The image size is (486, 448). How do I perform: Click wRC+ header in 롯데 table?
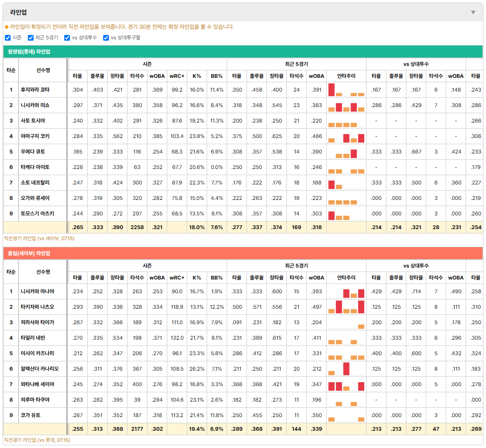point(177,76)
